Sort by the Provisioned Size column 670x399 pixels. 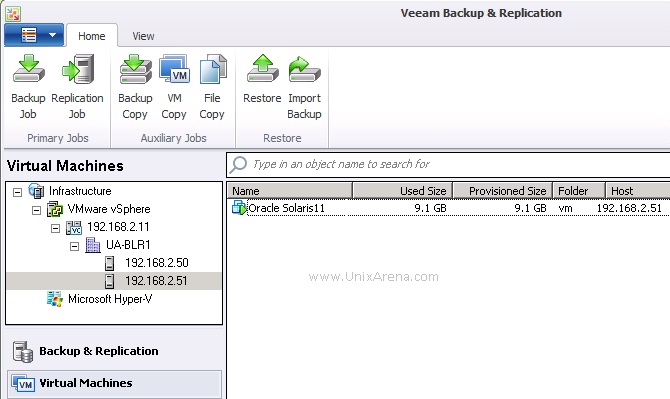click(502, 191)
